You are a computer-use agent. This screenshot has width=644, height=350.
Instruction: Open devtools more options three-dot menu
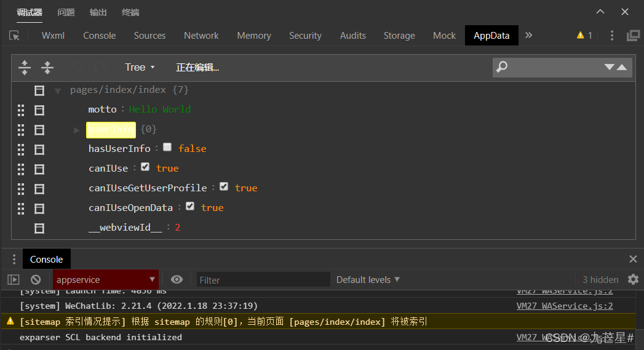612,35
